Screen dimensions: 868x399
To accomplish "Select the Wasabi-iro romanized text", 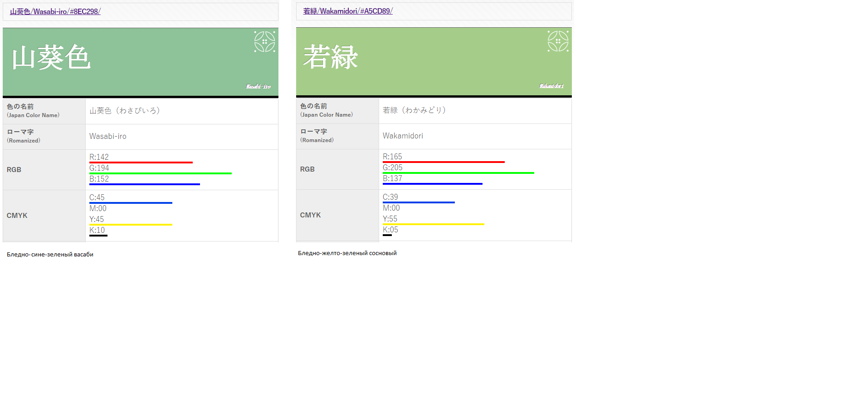I will pyautogui.click(x=108, y=136).
